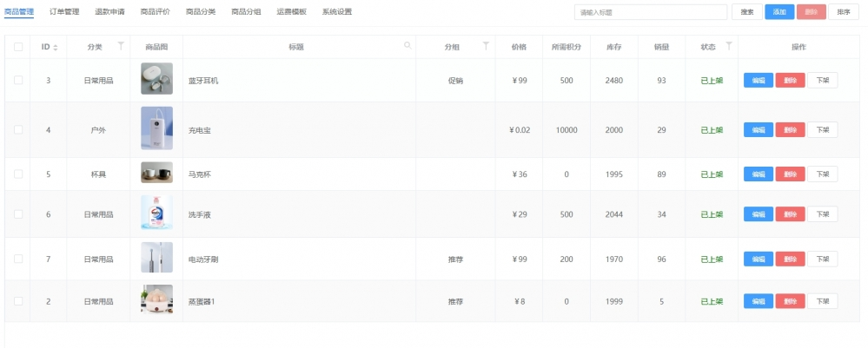868x348 pixels.
Task: Click 编辑 for the 蓝牙耳机 row
Action: [758, 80]
